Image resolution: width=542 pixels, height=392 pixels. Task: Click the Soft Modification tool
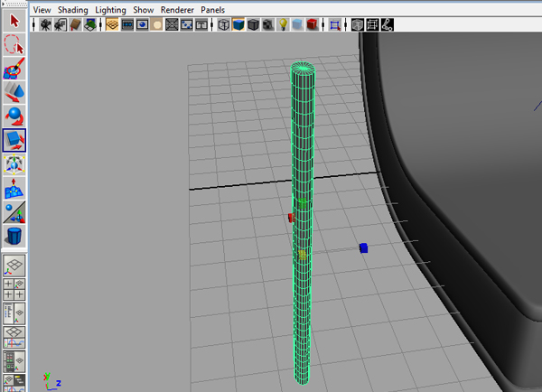click(14, 189)
